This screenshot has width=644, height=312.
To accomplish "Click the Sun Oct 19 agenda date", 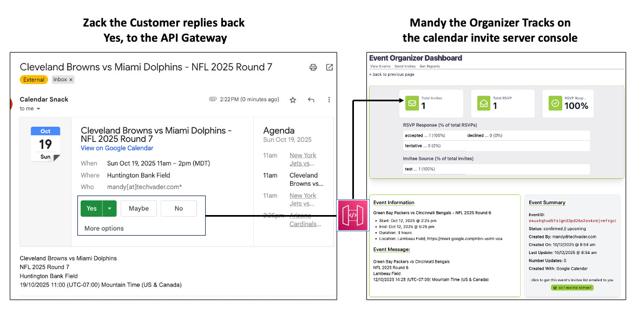I will coord(287,140).
